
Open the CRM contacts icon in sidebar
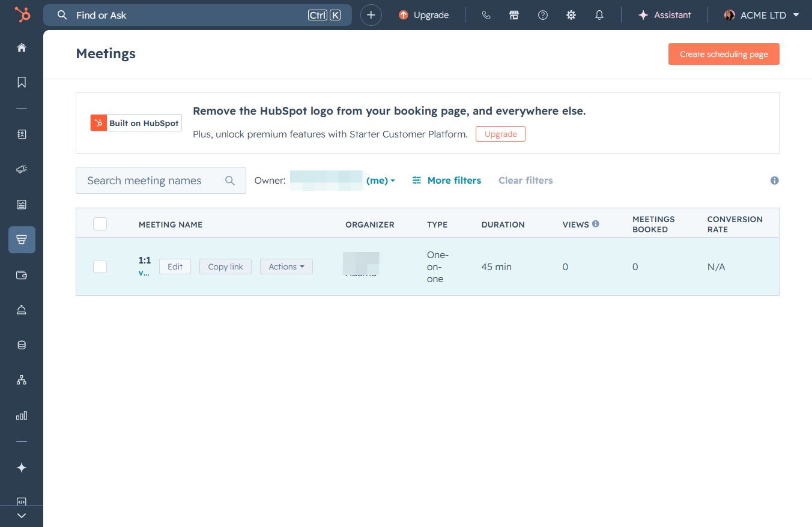pos(22,134)
